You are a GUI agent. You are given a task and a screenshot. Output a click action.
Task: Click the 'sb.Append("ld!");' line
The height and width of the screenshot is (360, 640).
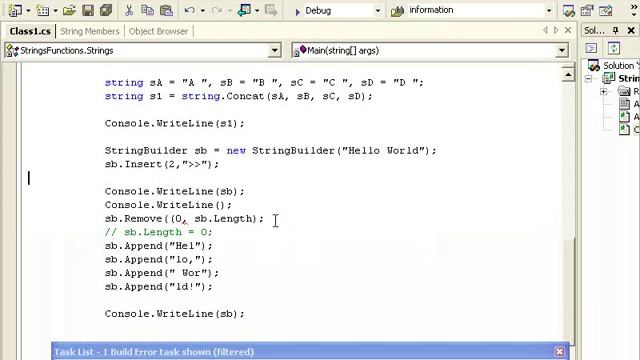click(159, 287)
